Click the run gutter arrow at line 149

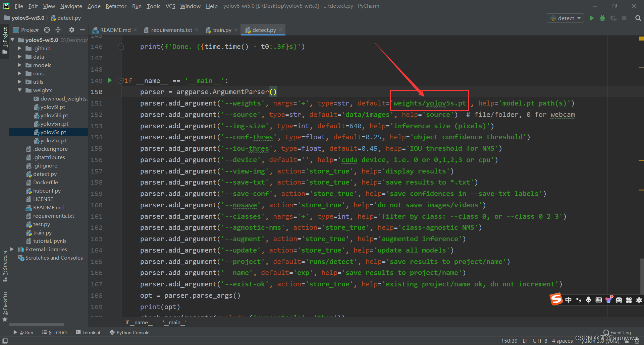(x=109, y=80)
